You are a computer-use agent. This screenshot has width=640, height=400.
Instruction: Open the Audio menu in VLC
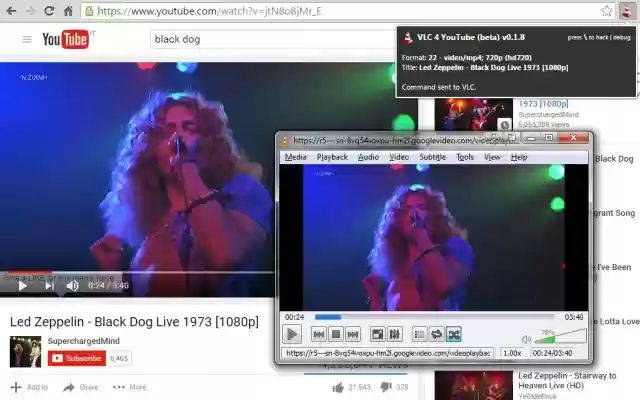tap(368, 157)
